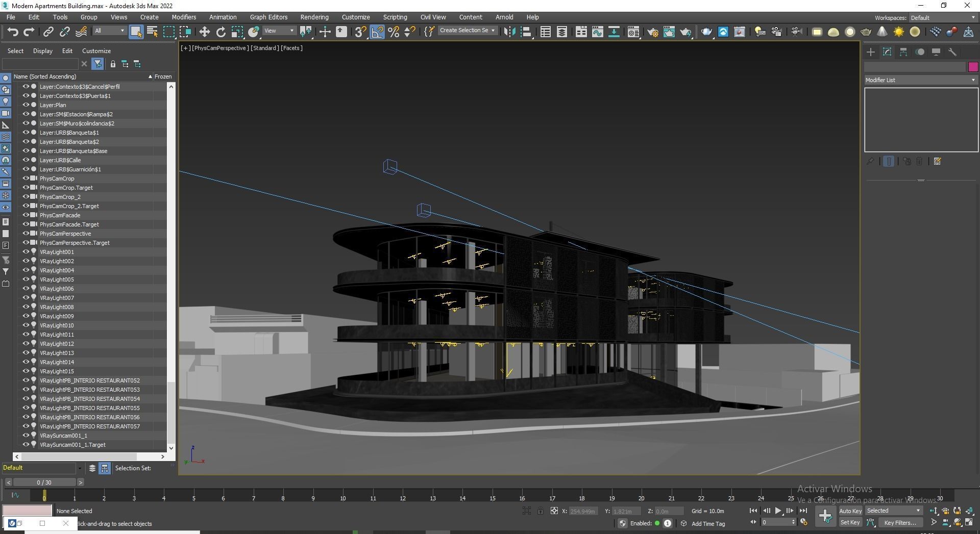
Task: Open the Material Editor icon
Action: (x=633, y=32)
